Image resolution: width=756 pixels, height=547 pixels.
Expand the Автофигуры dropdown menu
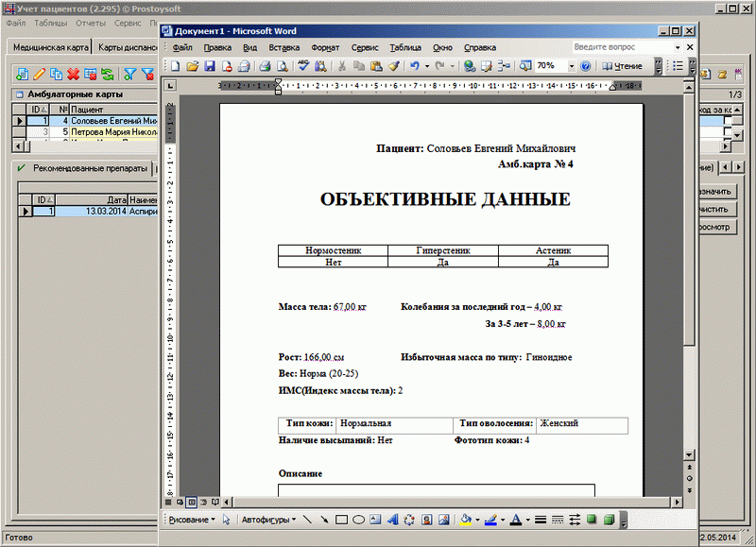[268, 520]
